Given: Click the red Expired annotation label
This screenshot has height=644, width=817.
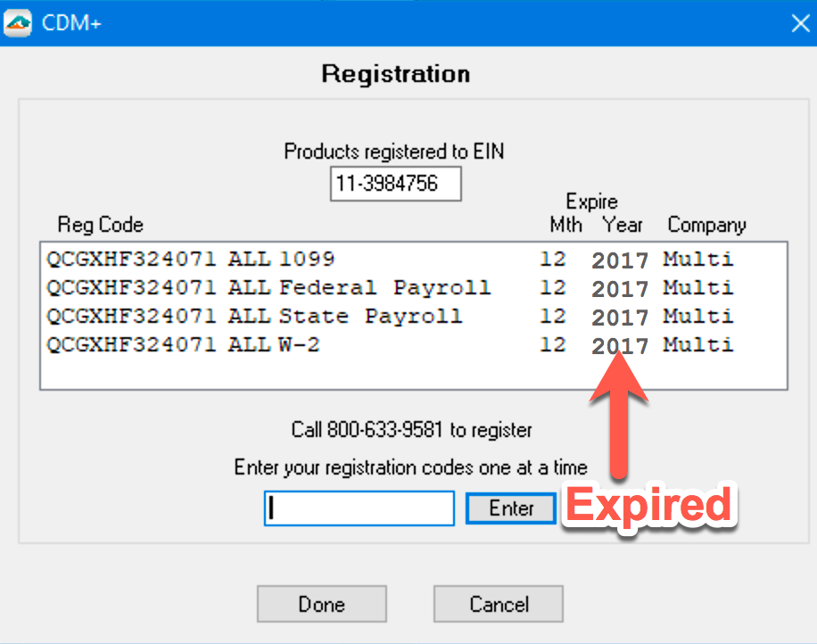Looking at the screenshot, I should click(x=649, y=506).
